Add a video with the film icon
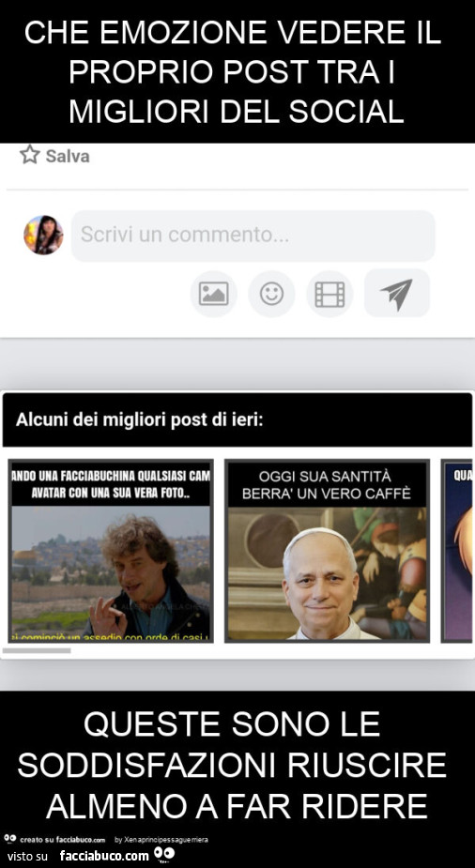Screen dimensions: 475x868 329,294
